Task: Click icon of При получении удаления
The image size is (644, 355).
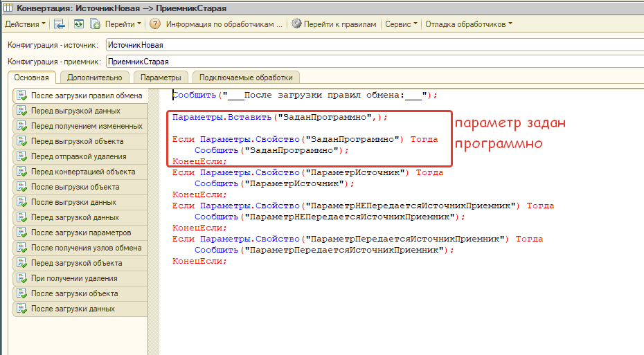Action: 21,278
